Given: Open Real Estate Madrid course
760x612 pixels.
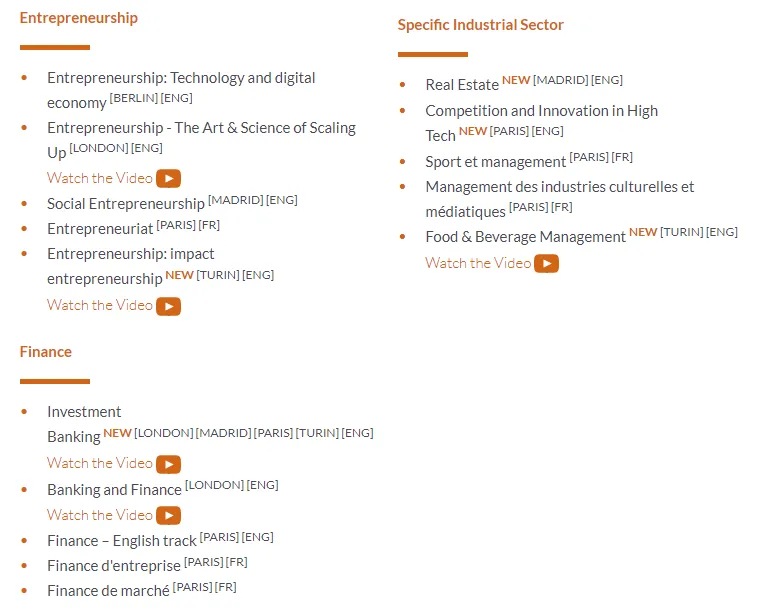Looking at the screenshot, I should (x=462, y=85).
